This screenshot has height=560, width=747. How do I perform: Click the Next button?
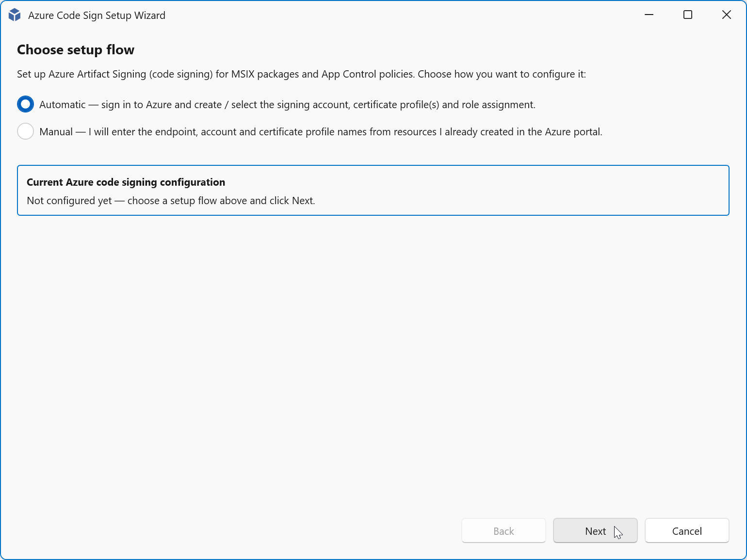point(595,531)
